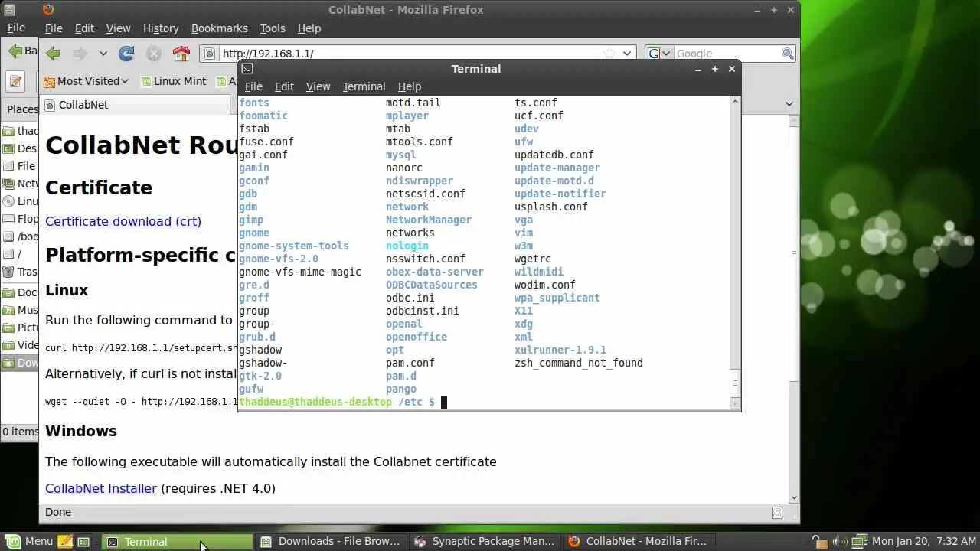Click the Certificate download (crt) link
980x551 pixels.
[123, 221]
